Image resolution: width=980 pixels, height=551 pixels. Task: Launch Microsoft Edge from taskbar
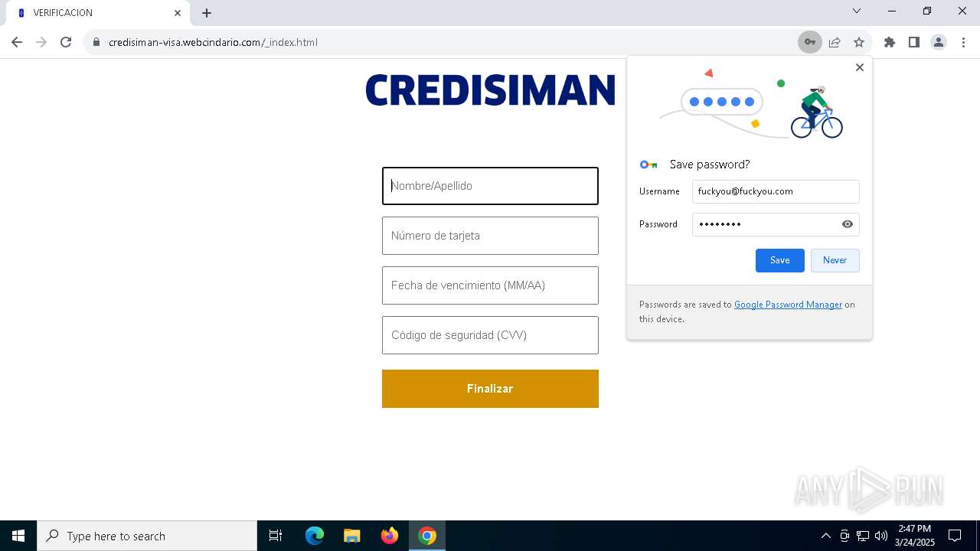click(x=315, y=536)
